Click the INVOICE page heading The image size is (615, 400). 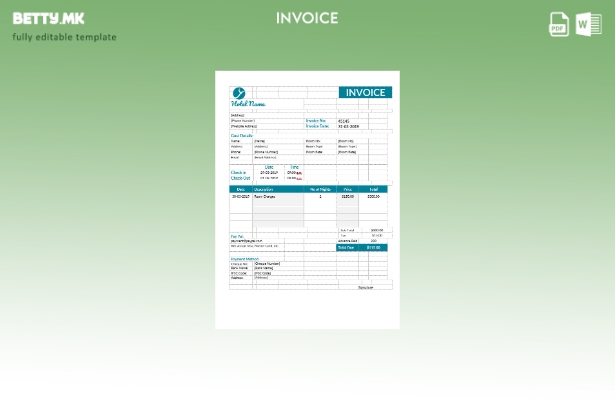click(x=307, y=18)
